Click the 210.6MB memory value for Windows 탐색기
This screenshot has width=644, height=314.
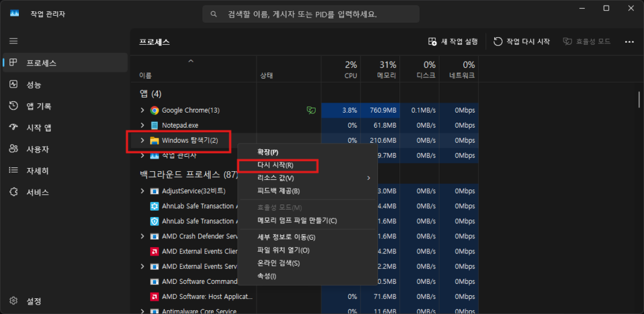380,140
